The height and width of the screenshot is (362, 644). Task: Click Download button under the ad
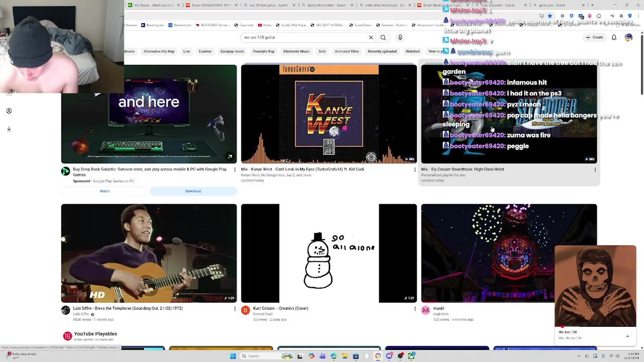pos(193,191)
